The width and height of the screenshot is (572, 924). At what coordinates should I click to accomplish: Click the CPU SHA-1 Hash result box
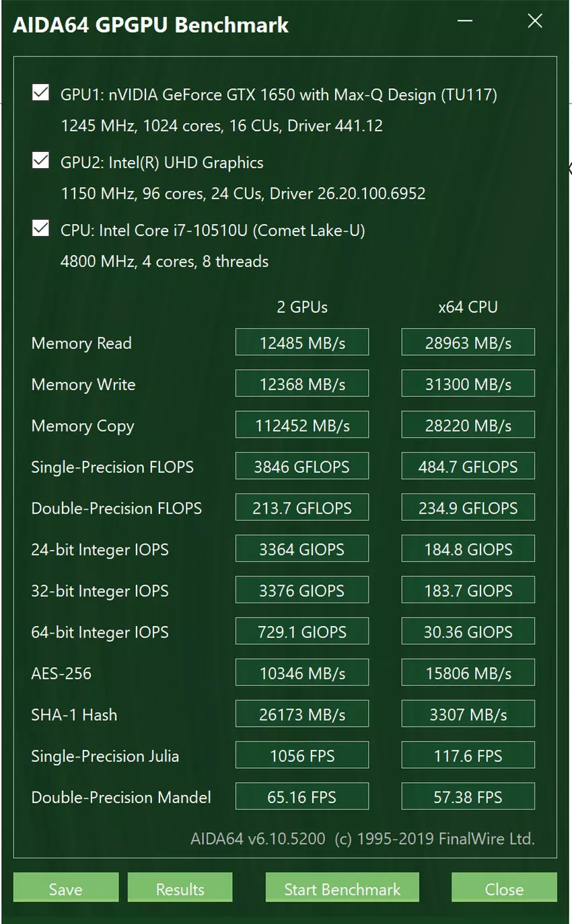(x=468, y=714)
